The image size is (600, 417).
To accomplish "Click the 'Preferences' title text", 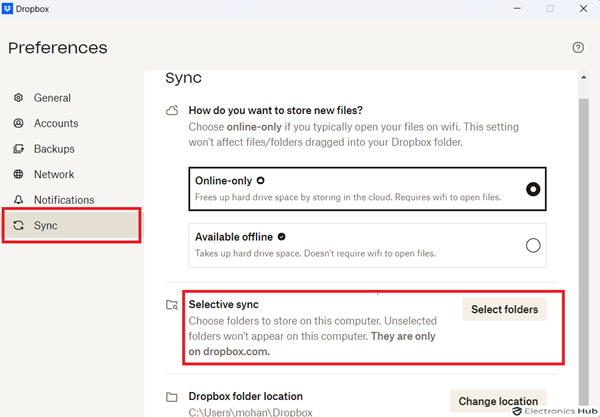I will coord(58,48).
